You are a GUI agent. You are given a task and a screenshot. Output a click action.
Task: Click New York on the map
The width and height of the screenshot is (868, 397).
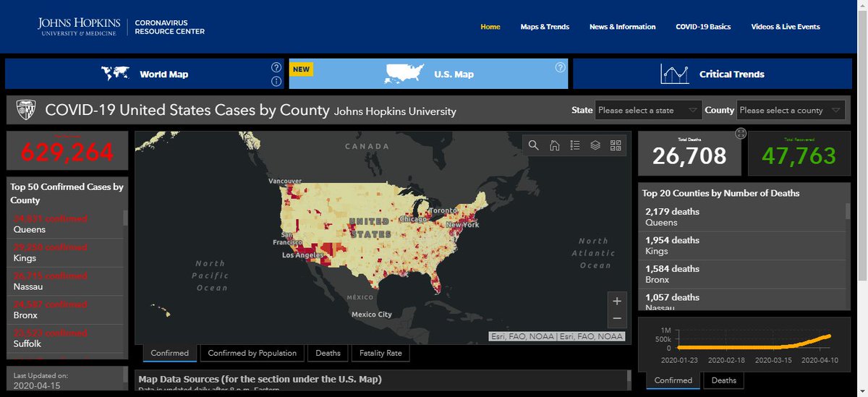click(462, 225)
